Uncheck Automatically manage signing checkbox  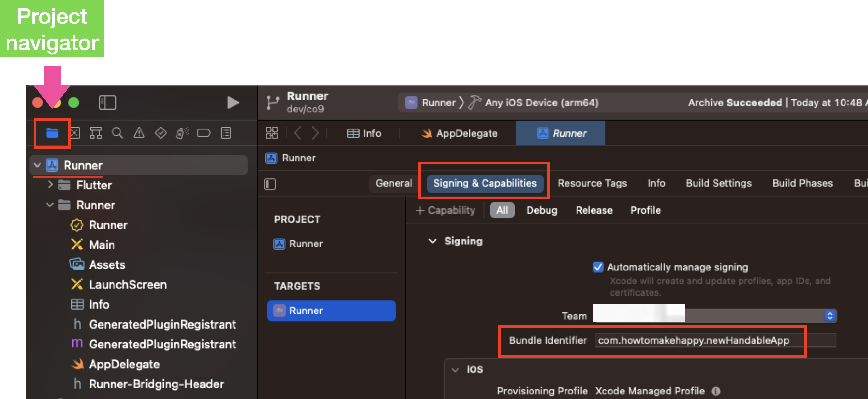pos(598,267)
